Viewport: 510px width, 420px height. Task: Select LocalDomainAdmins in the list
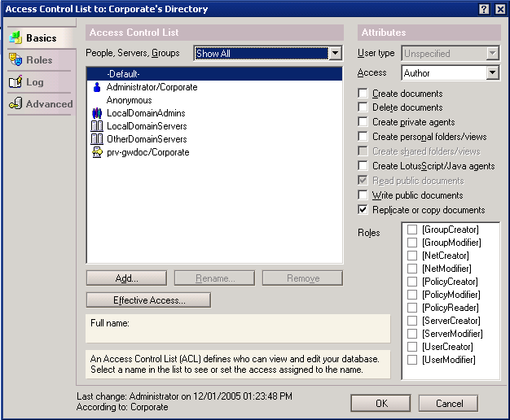(214, 113)
